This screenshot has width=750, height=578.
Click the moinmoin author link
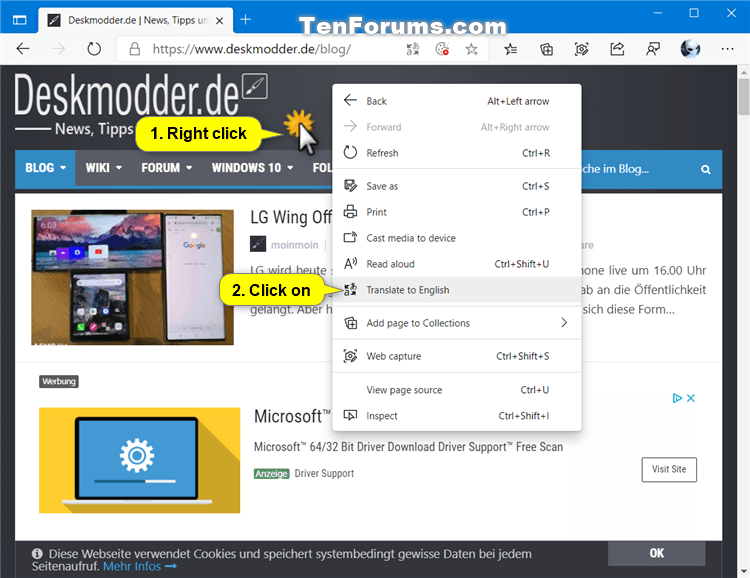coord(295,245)
